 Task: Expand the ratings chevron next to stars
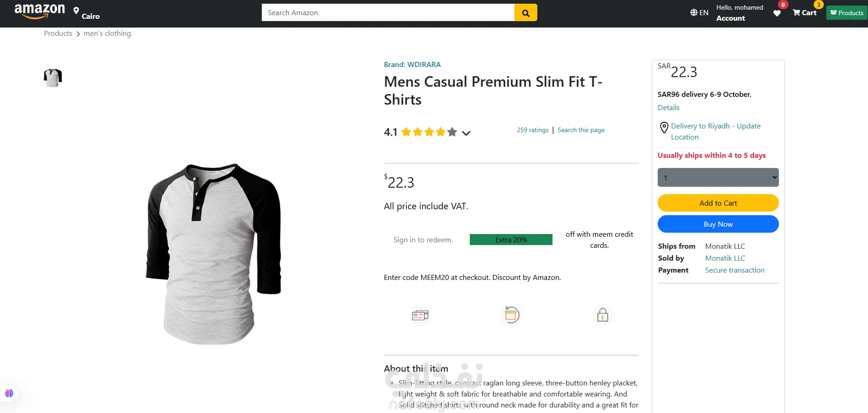[x=466, y=133]
